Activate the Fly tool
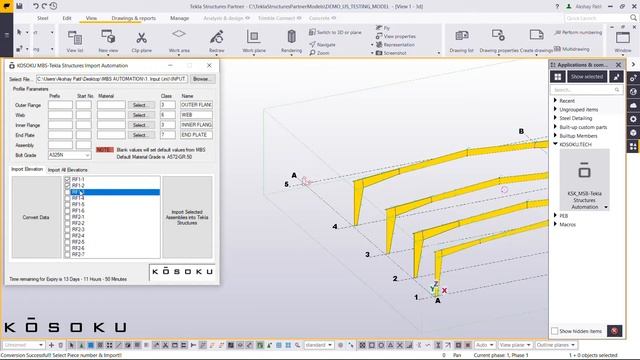 coord(383,28)
